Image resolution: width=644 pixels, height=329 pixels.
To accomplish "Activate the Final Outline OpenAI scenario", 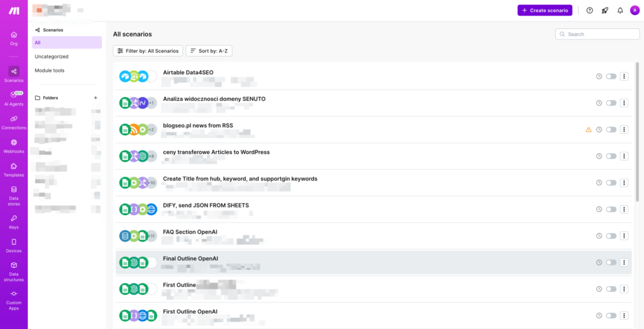I will 611,262.
